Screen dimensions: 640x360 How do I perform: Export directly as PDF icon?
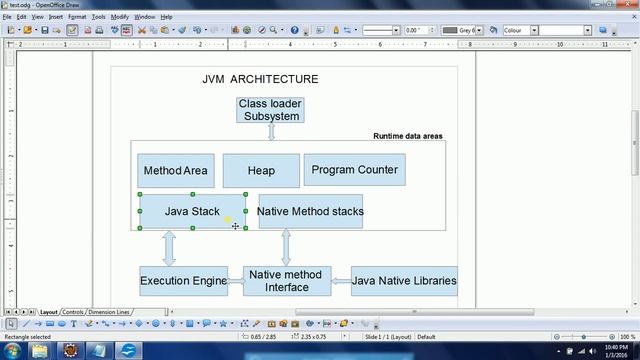pyautogui.click(x=87, y=30)
